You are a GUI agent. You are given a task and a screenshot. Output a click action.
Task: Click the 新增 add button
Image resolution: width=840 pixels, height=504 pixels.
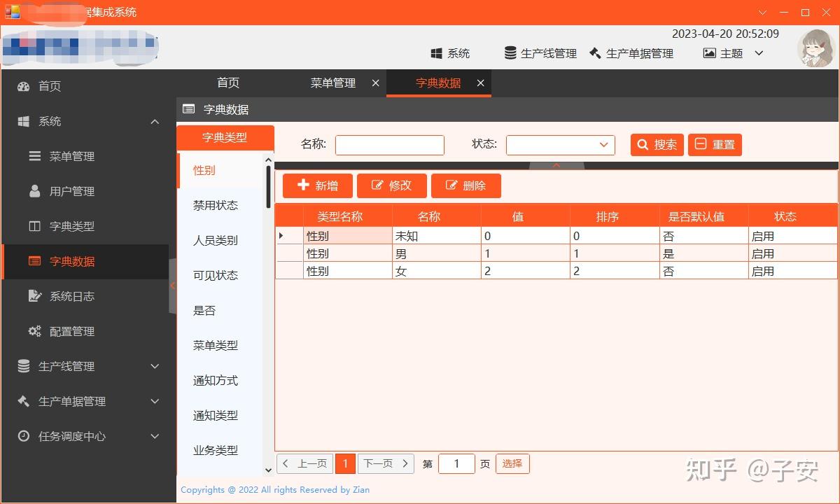317,185
